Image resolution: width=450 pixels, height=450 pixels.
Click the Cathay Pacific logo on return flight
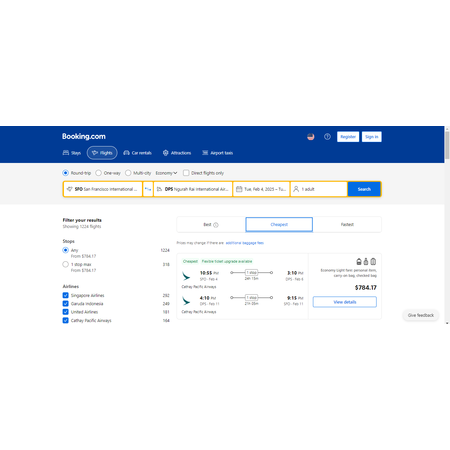click(186, 301)
